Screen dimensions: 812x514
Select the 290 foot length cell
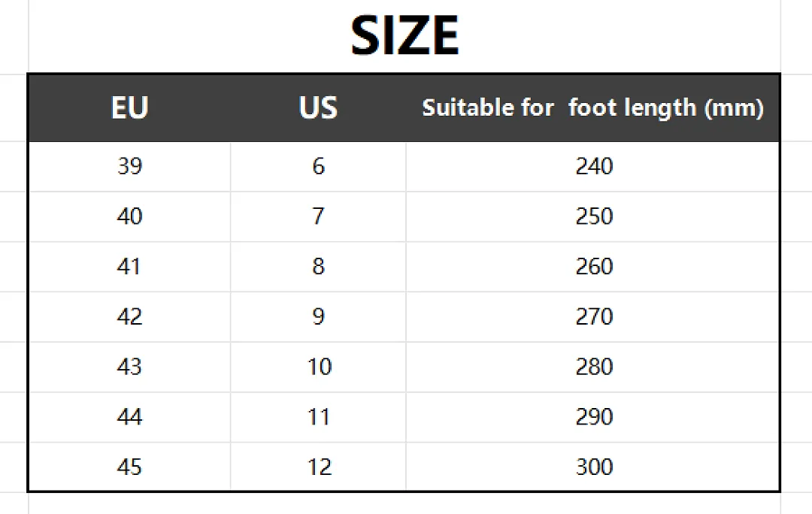click(x=593, y=417)
